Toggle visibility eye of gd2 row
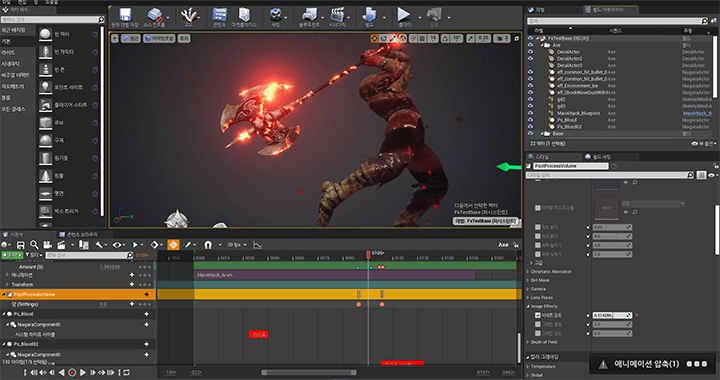Image resolution: width=720 pixels, height=380 pixels. point(530,99)
